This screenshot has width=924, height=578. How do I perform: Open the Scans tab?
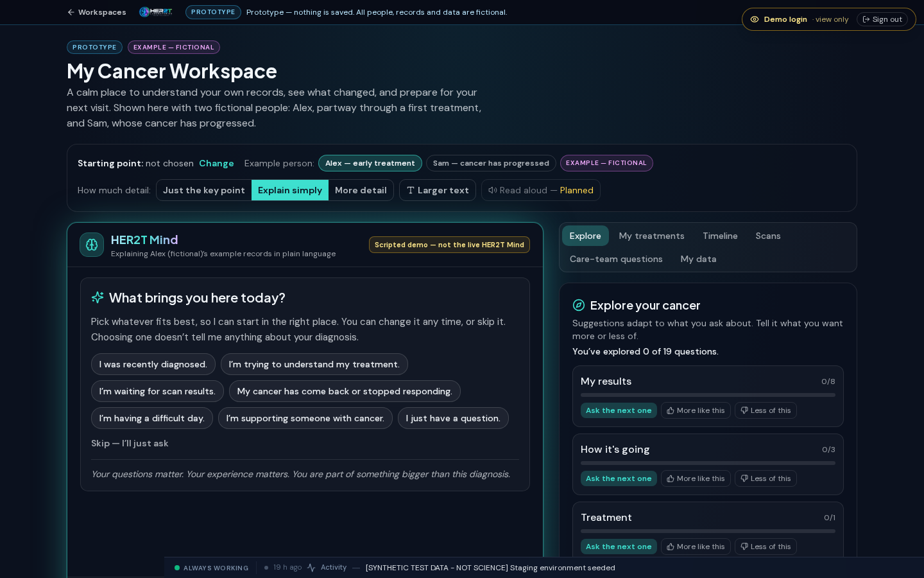coord(768,236)
